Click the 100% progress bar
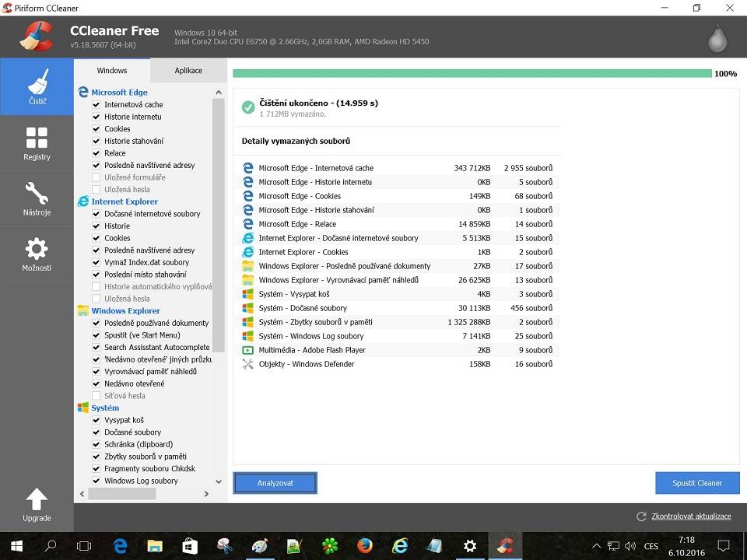Viewport: 747px width, 560px height. [472, 73]
